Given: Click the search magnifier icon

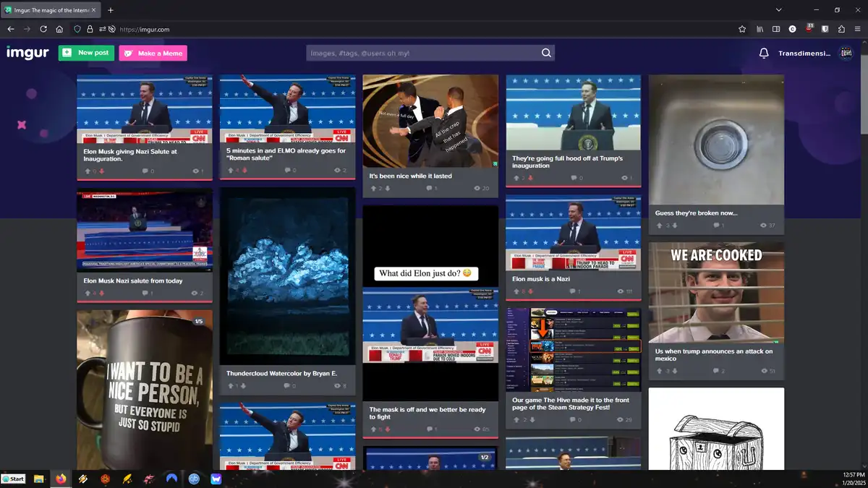Looking at the screenshot, I should pyautogui.click(x=547, y=53).
